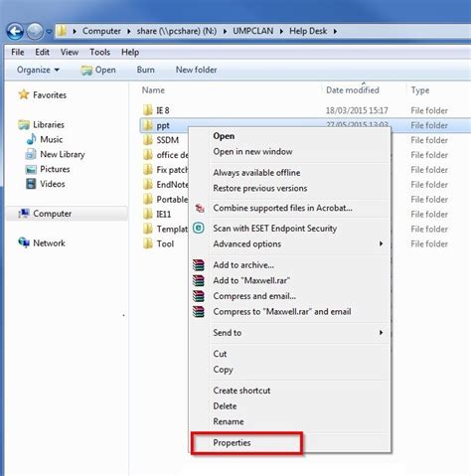
Task: Select the IE11 folder
Action: click(164, 215)
